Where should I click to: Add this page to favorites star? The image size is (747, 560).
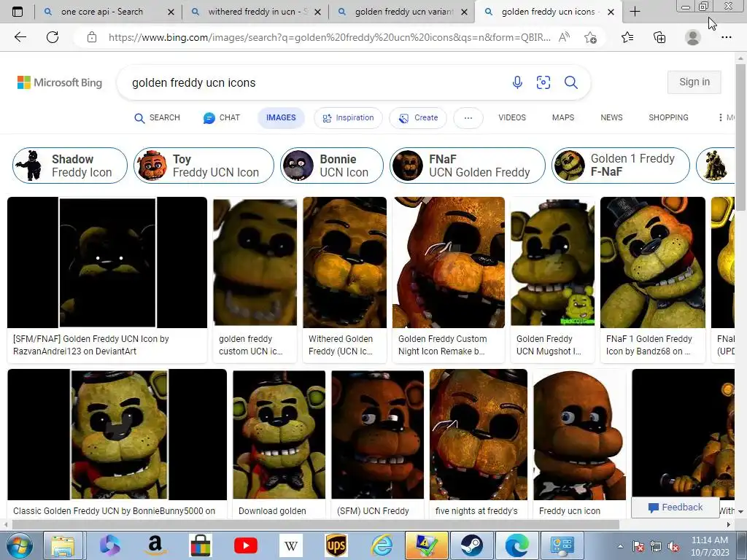click(x=590, y=37)
